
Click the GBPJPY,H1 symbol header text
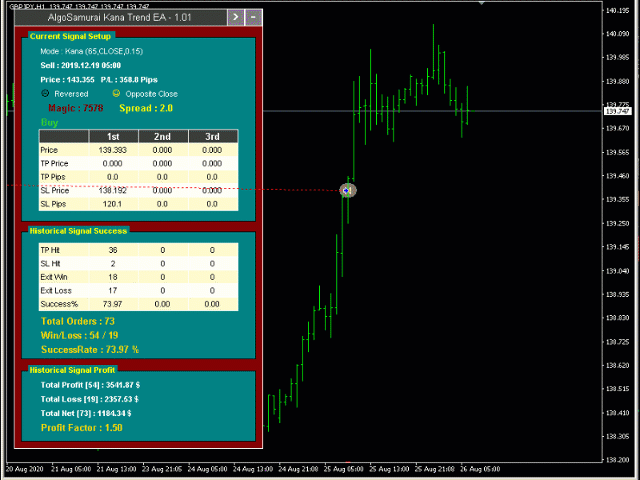(27, 7)
